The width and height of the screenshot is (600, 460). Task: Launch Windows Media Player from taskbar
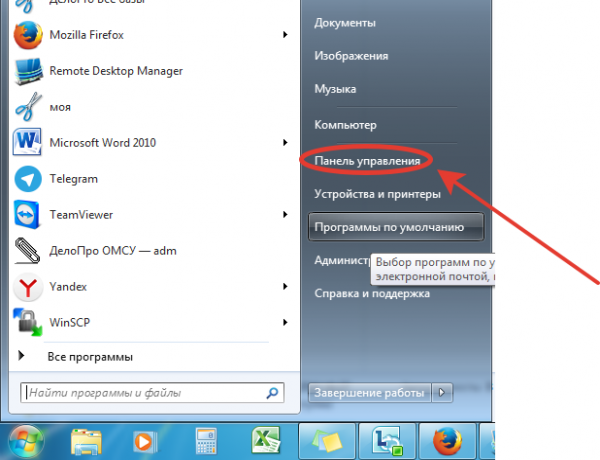point(145,442)
